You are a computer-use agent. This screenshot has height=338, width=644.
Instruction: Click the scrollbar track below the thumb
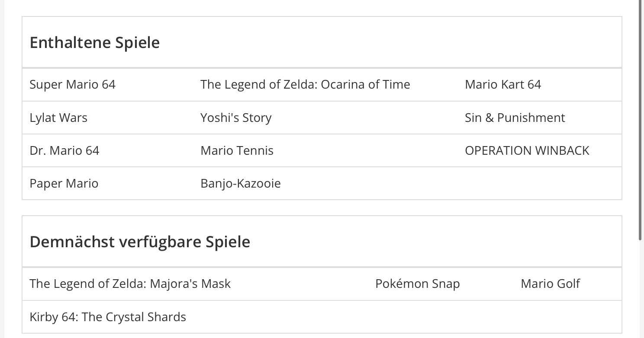pyautogui.click(x=641, y=290)
